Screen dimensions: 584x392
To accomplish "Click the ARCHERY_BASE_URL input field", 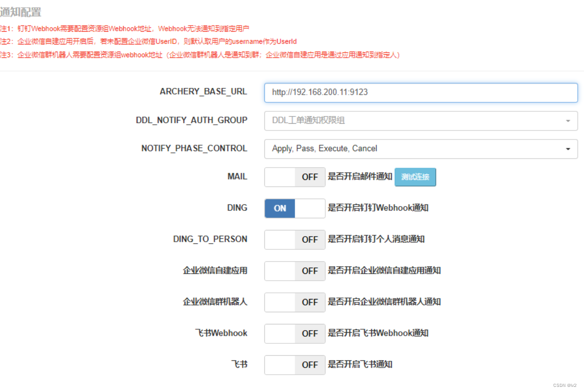I will (x=419, y=92).
